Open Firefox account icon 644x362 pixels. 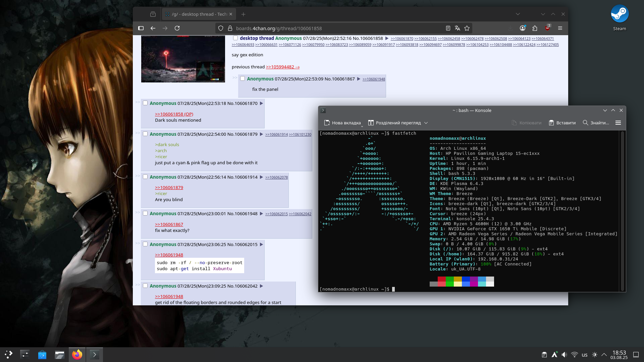[523, 28]
